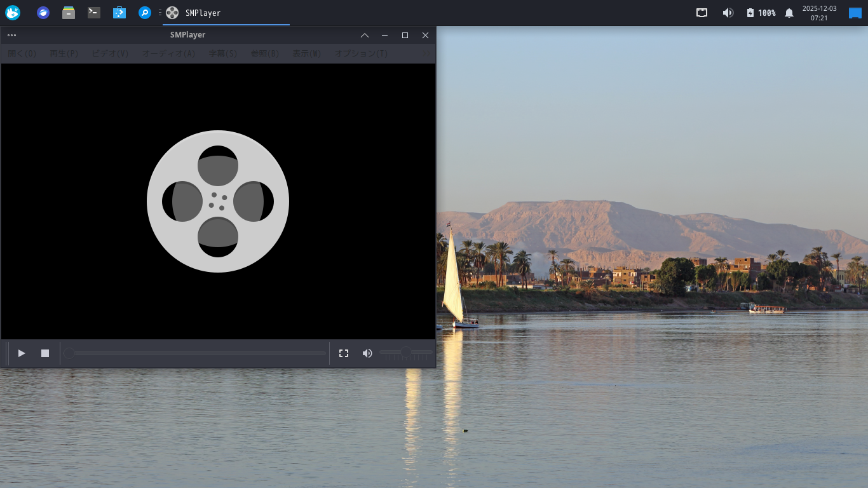Open the window menu three-dots button
Image resolution: width=868 pixels, height=488 pixels.
[11, 36]
